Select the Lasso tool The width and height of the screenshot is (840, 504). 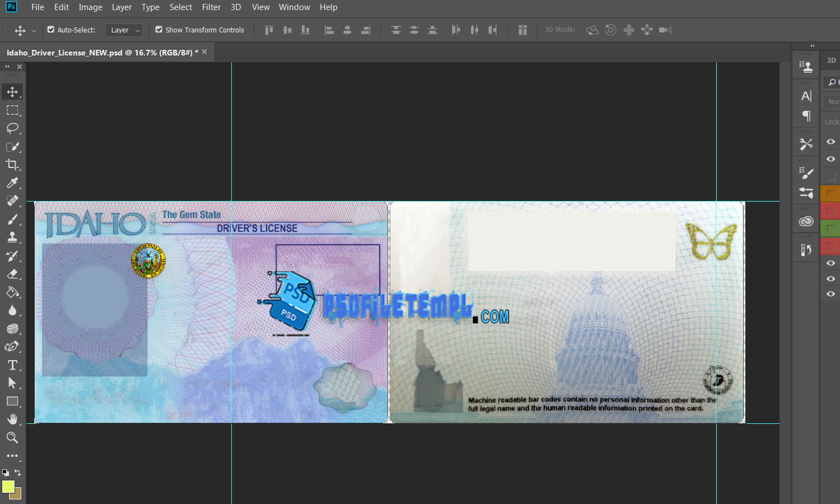[12, 129]
